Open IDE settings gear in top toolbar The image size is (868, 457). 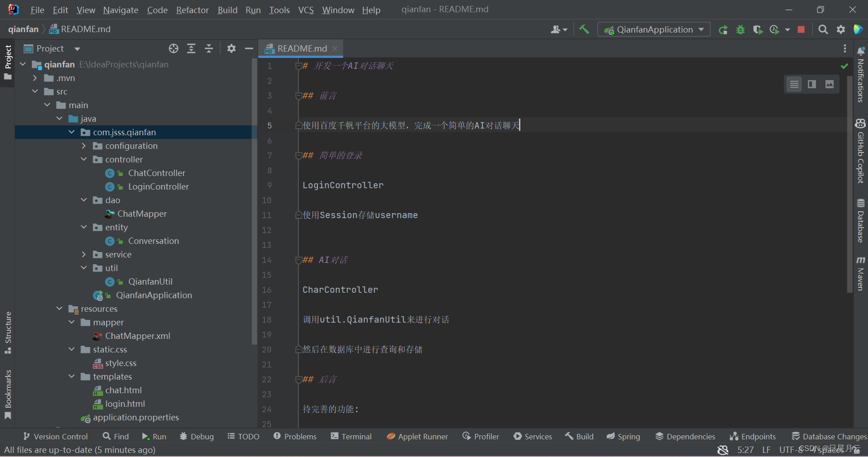tap(841, 29)
